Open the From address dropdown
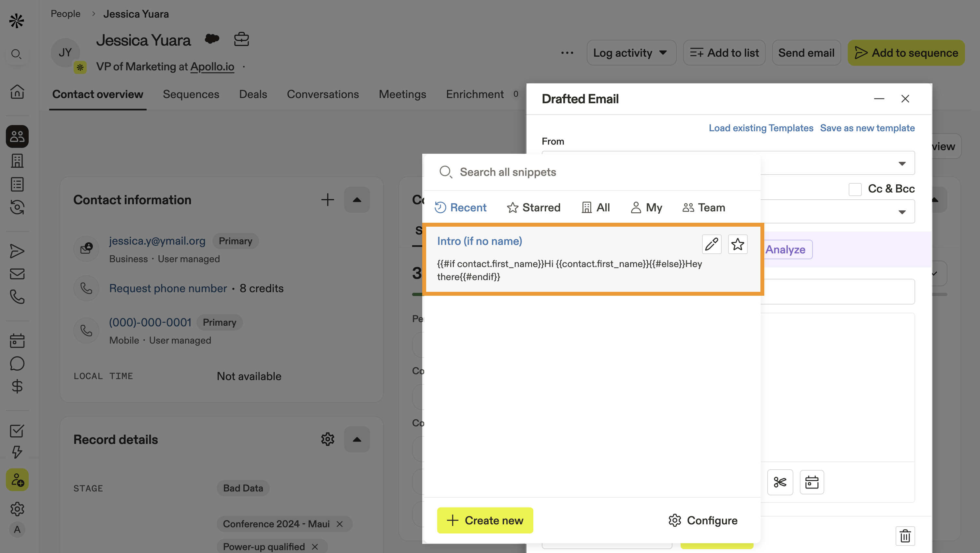Screen dimensions: 980x553 pyautogui.click(x=901, y=163)
